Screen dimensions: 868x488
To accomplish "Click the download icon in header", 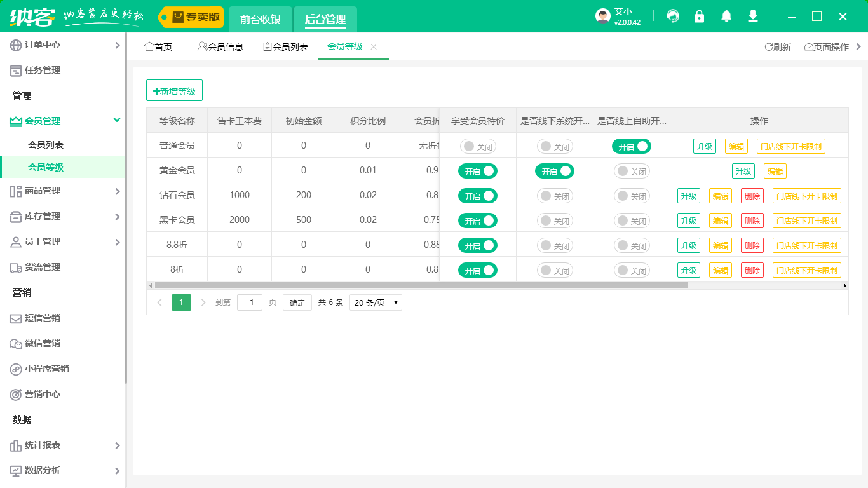I will tap(753, 17).
